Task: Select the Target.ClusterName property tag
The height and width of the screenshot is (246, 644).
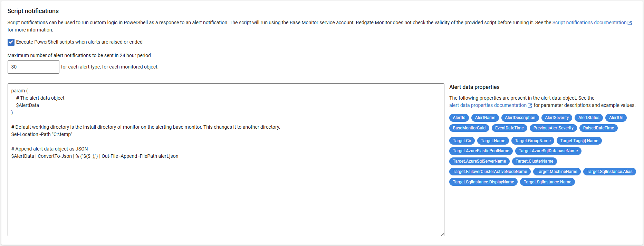Action: tap(534, 161)
